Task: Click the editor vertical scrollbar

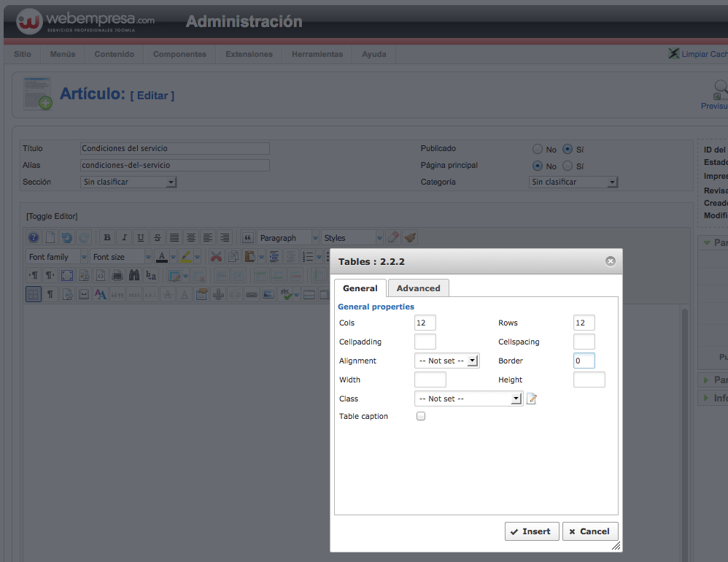Action: coord(684,432)
